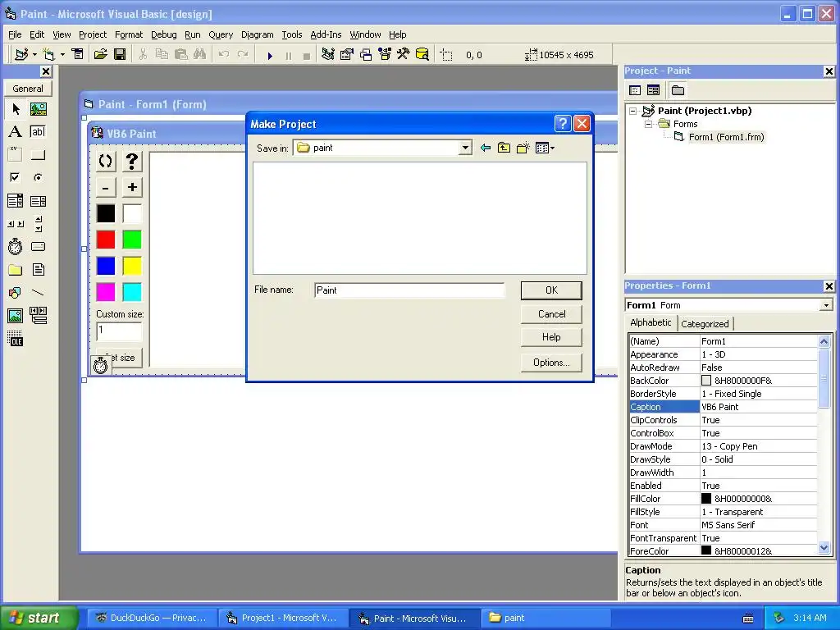Select the Data control tool

[38, 316]
